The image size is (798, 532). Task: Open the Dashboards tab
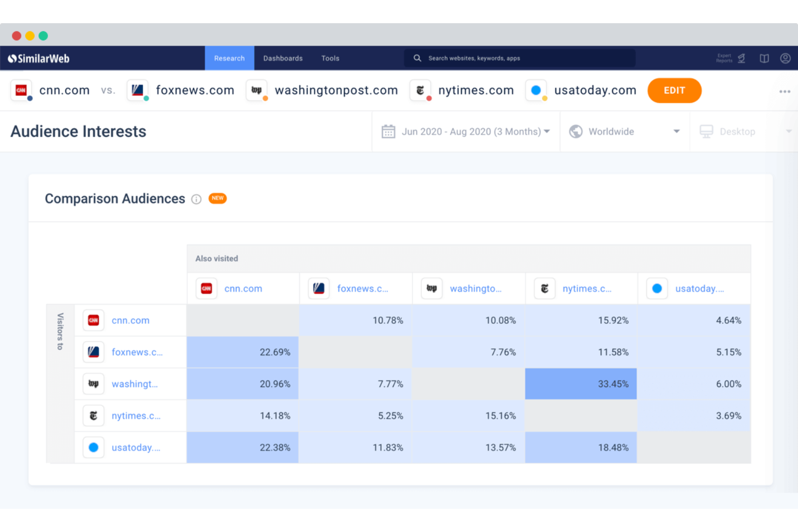pyautogui.click(x=283, y=58)
